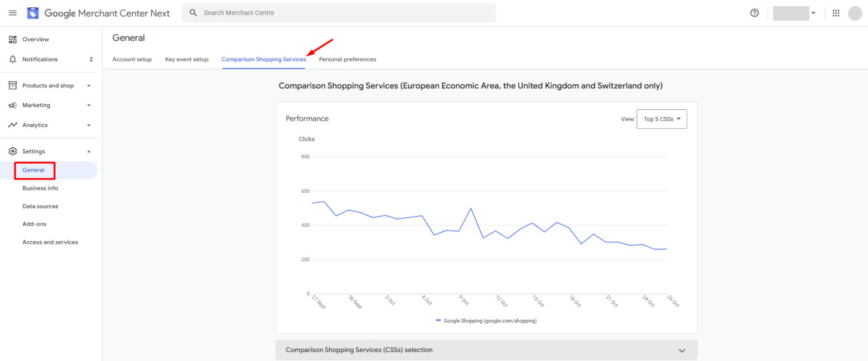Open the user profile avatar
The image size is (868, 361).
(855, 13)
